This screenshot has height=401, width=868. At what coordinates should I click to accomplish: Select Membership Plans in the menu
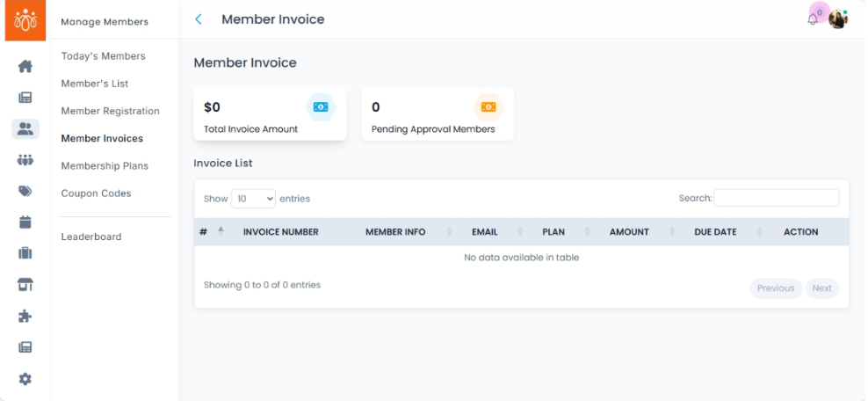(x=105, y=166)
